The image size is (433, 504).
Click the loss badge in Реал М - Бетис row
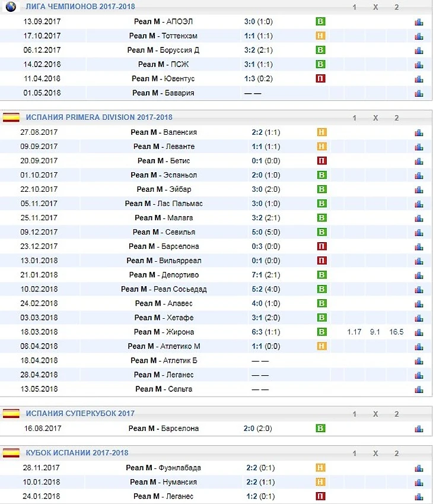click(321, 161)
